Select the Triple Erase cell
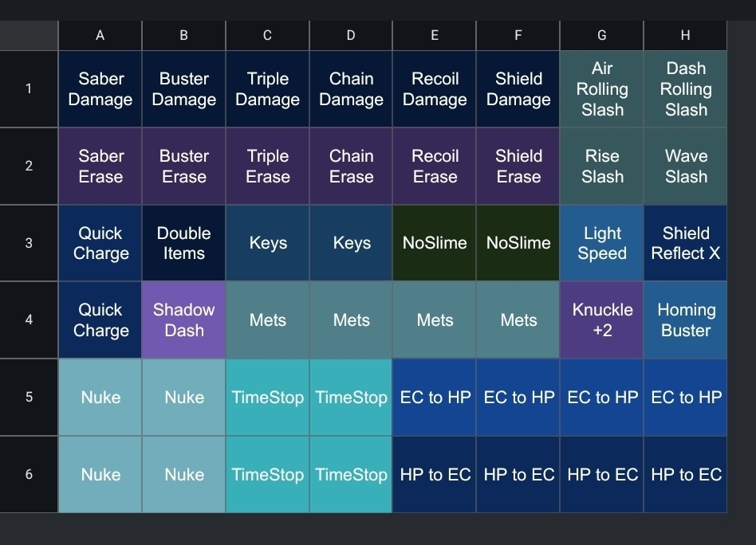Image resolution: width=756 pixels, height=545 pixels. coord(268,167)
